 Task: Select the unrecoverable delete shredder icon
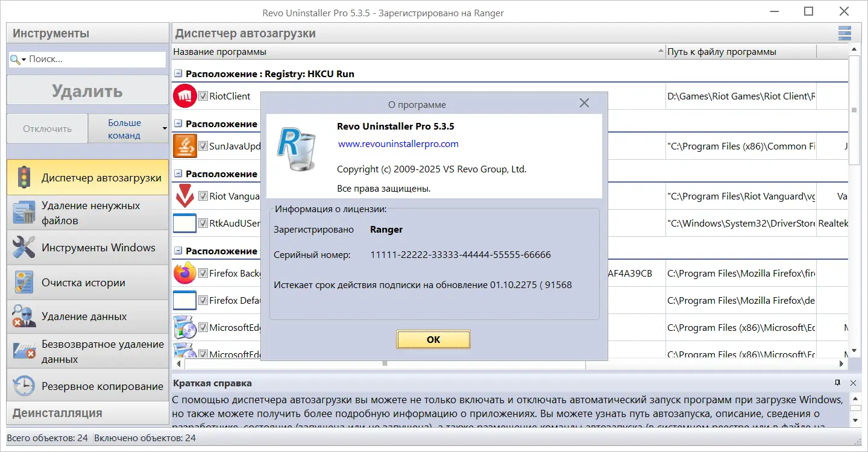click(24, 351)
